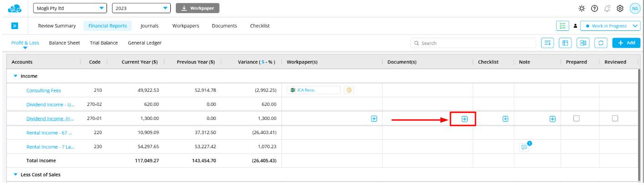The height and width of the screenshot is (185, 644).
Task: Open the Mogli Pty ltd client dropdown
Action: pyautogui.click(x=70, y=8)
